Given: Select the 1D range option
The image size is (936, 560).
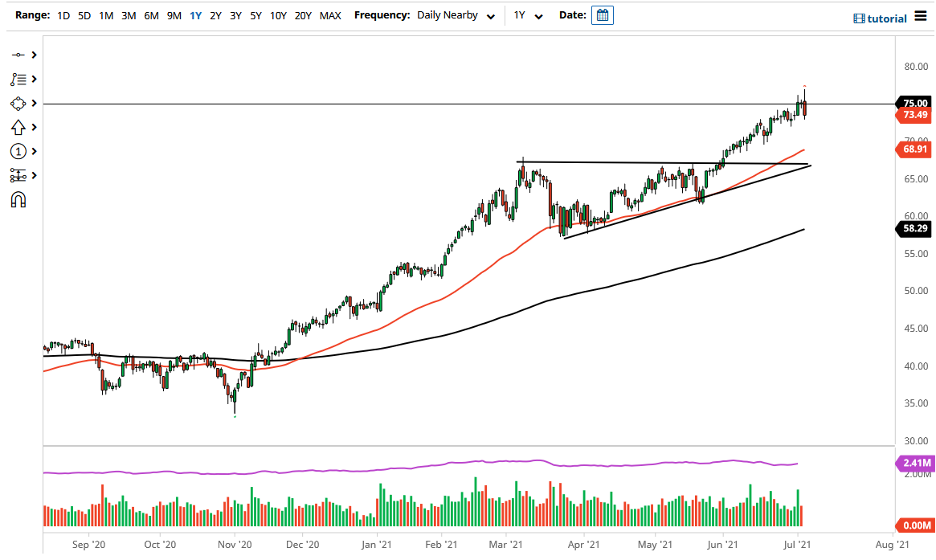Looking at the screenshot, I should point(63,14).
